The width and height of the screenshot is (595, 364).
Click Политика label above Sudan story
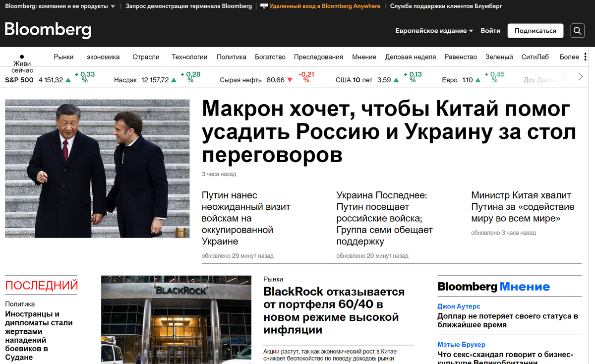(x=20, y=304)
